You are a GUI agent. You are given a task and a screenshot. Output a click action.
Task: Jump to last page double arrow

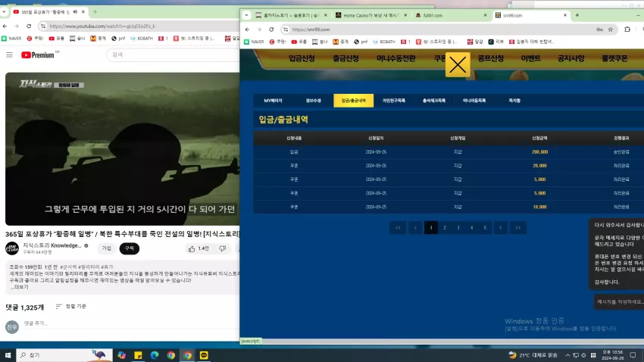click(x=518, y=227)
